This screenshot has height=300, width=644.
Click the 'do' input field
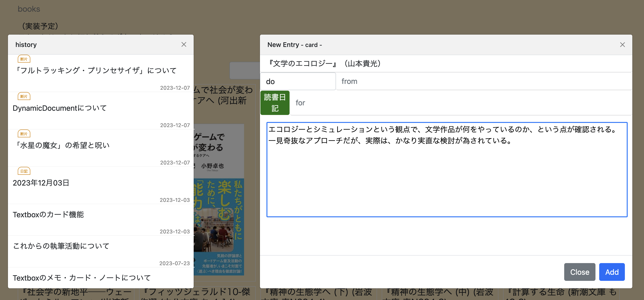[297, 81]
